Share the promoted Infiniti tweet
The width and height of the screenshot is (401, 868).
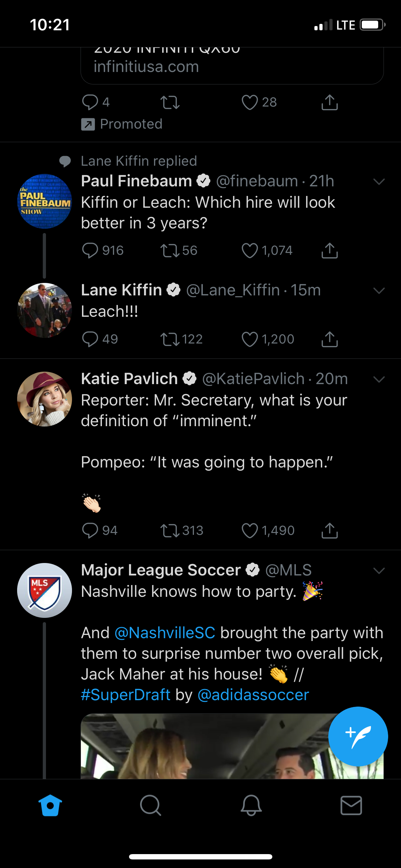(x=329, y=103)
